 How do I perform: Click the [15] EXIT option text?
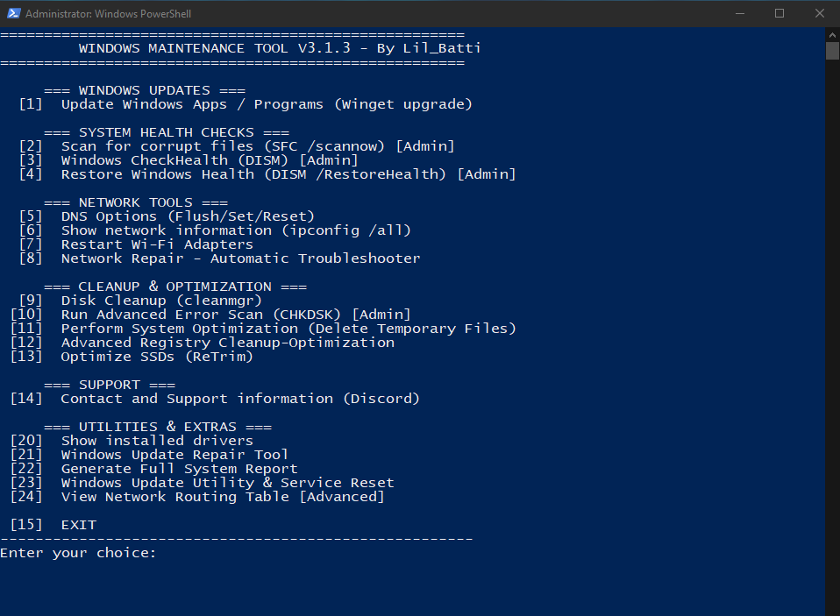(53, 525)
